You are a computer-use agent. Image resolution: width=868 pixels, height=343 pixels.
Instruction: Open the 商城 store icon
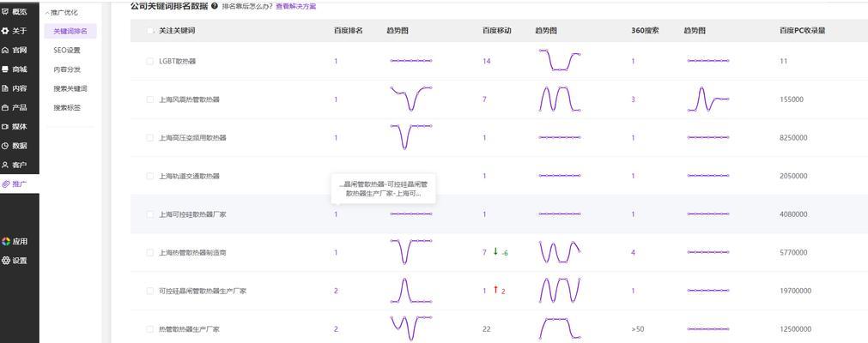point(5,69)
